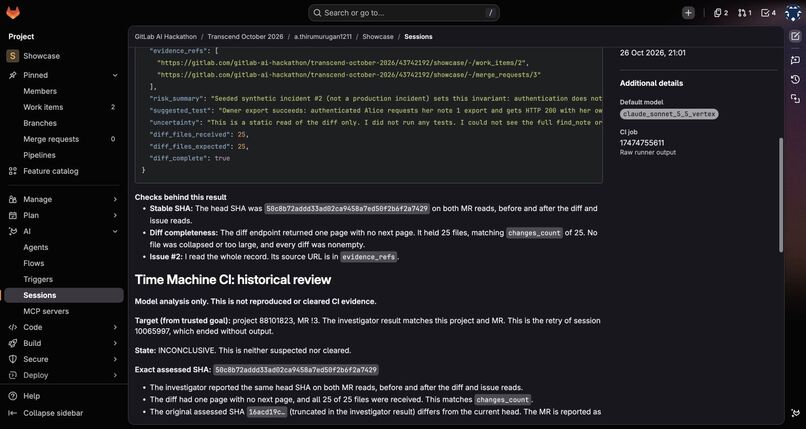
Task: Click the Collapse sidebar arrow icon
Action: (x=13, y=413)
